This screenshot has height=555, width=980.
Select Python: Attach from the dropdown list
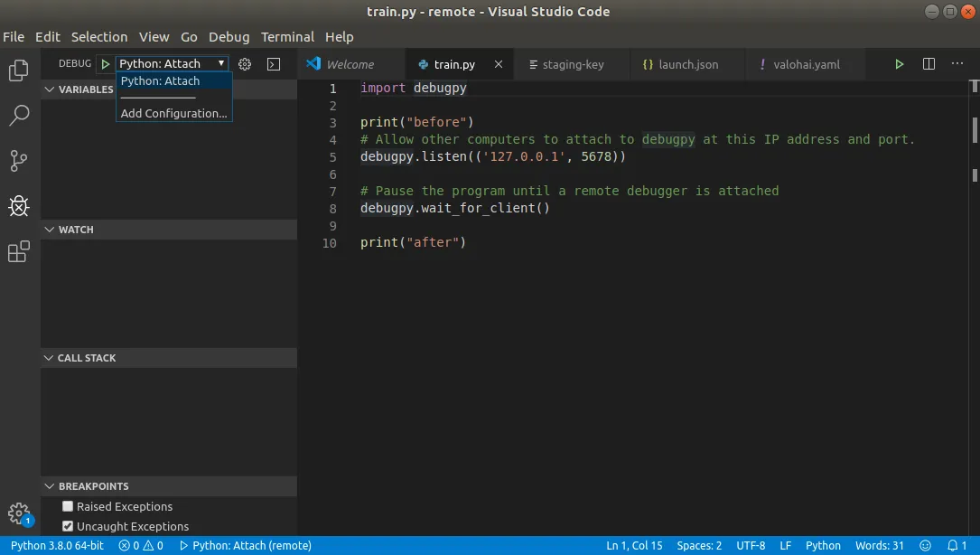click(173, 80)
